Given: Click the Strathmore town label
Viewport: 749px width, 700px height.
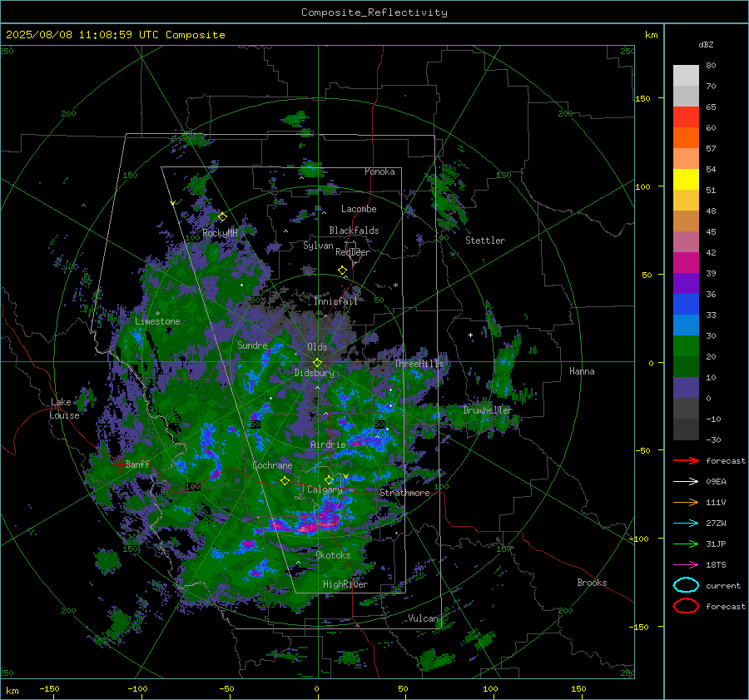Looking at the screenshot, I should (x=404, y=493).
